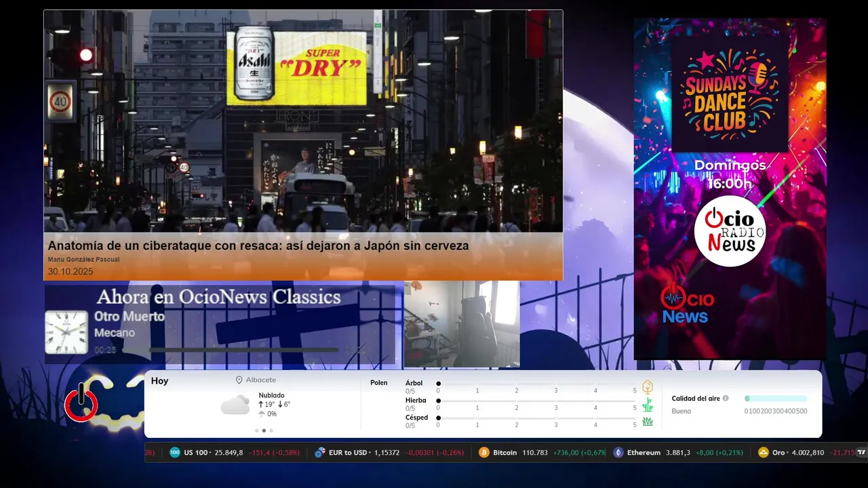Click the TradingView logo at ticker end
Screen dimensions: 868x488
coord(862,452)
